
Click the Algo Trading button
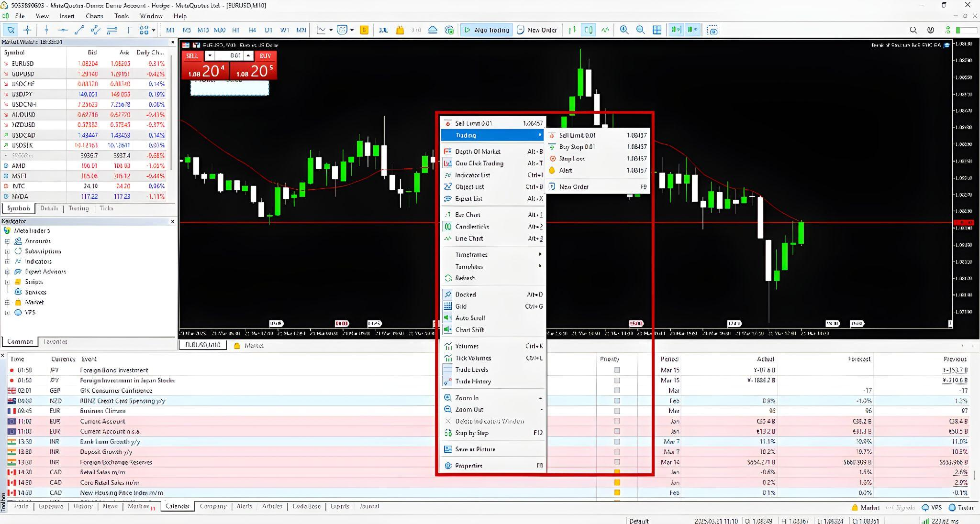[x=486, y=30]
